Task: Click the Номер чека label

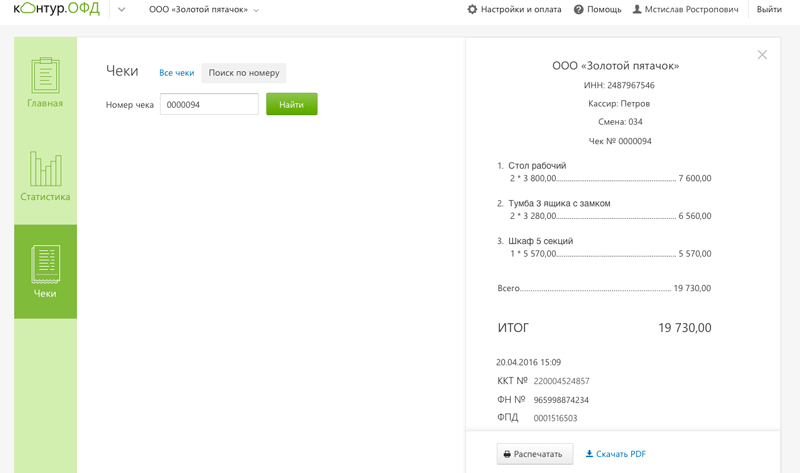Action: pos(130,105)
